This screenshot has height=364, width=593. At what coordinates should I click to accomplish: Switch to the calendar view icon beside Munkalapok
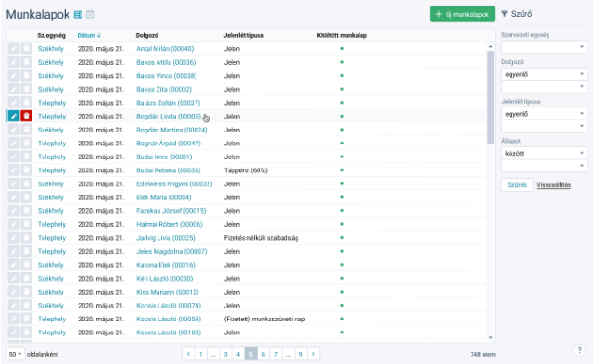90,15
